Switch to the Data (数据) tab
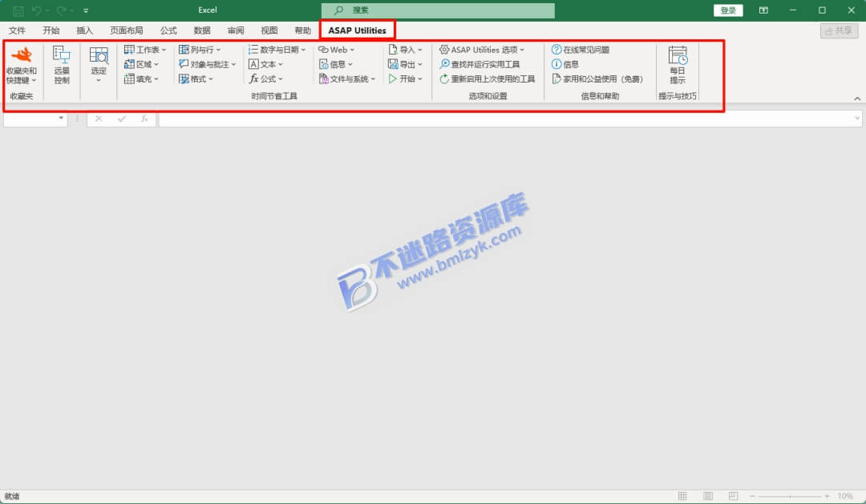The width and height of the screenshot is (866, 504). 202,30
